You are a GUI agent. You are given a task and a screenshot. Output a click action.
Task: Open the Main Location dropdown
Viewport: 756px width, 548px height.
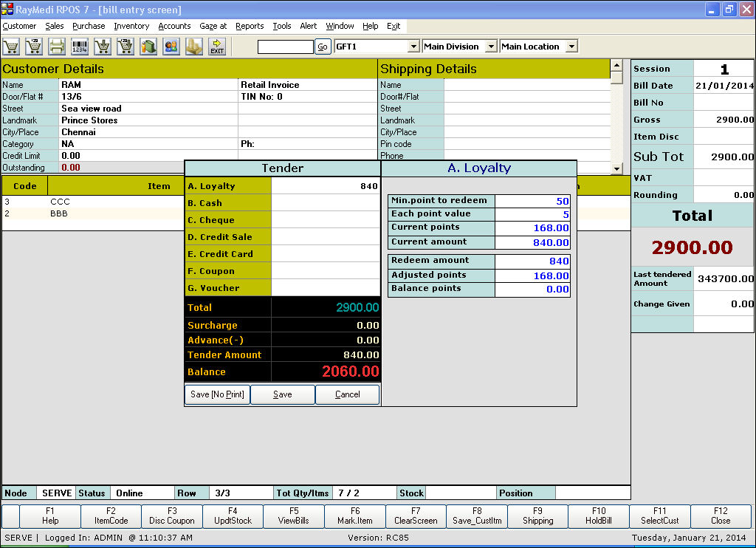pos(571,47)
